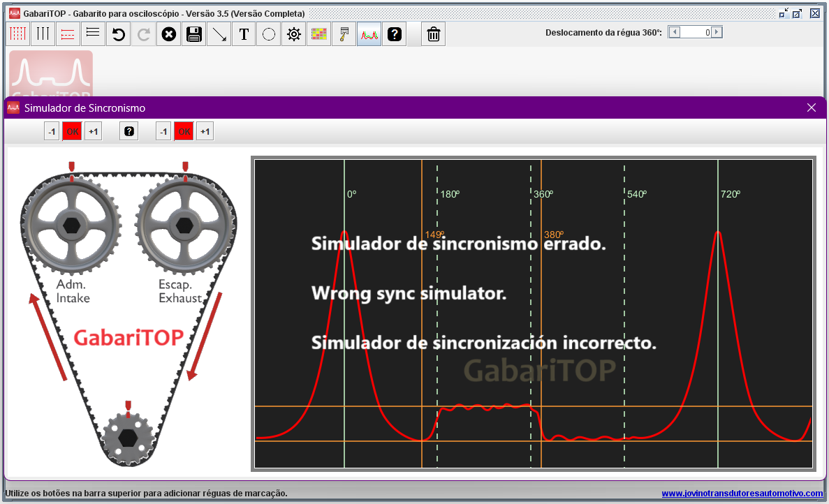Click the right red OK button above the exhaust gear
829x504 pixels.
[x=184, y=131]
